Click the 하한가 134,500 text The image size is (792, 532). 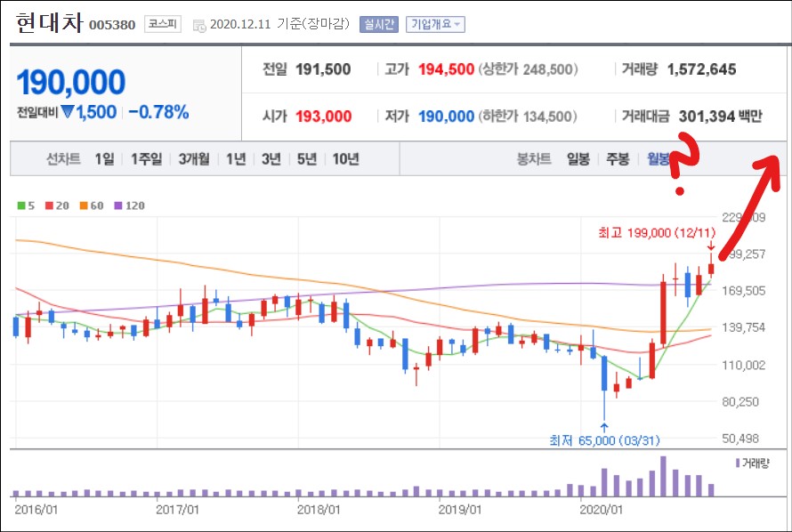528,116
